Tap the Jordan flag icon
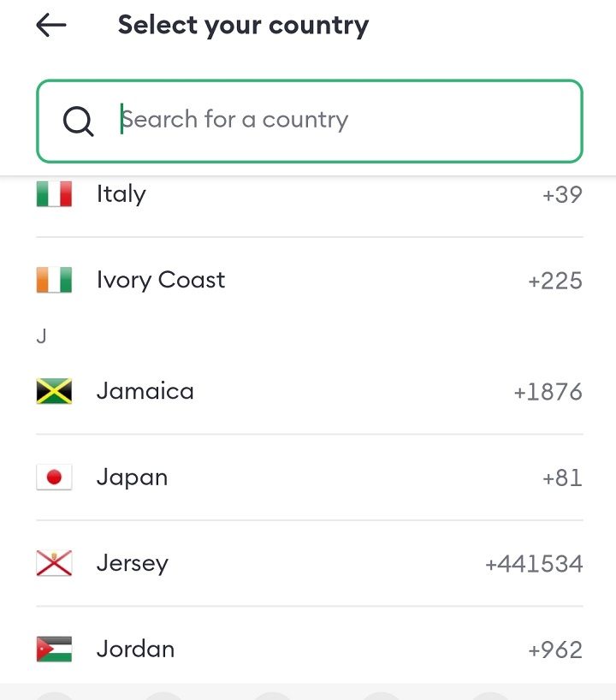The width and height of the screenshot is (616, 700). 54,650
